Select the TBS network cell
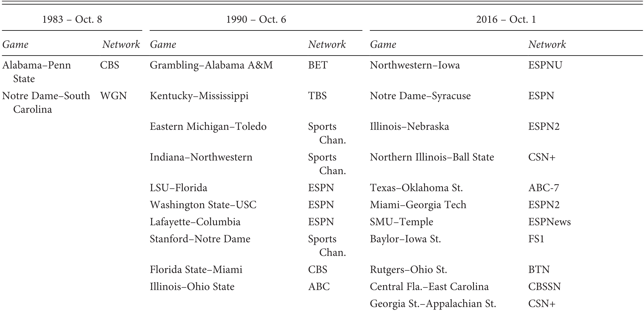Viewport: 644px width, 311px height. pyautogui.click(x=317, y=96)
